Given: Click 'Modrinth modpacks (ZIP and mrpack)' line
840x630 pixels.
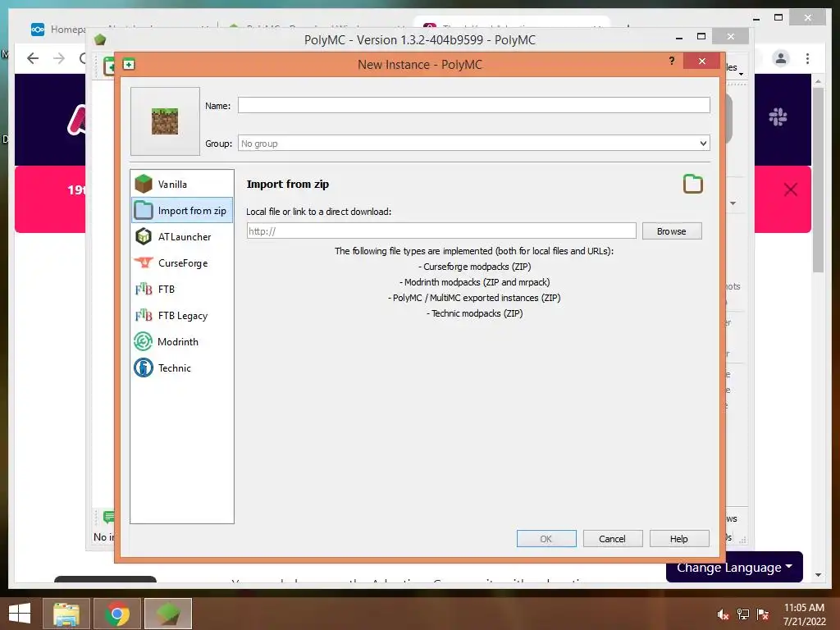Looking at the screenshot, I should (x=475, y=282).
